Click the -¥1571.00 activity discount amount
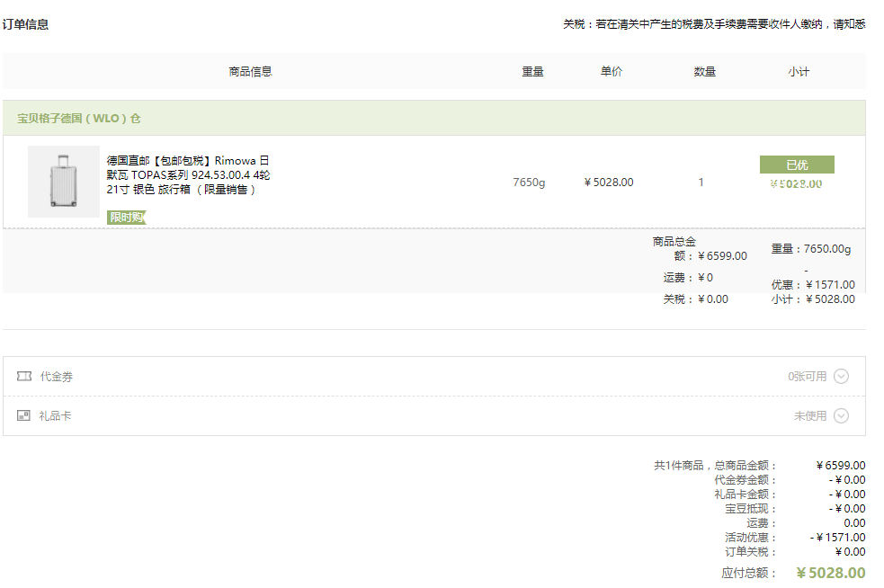Viewport: 884px width, 588px height. click(838, 538)
